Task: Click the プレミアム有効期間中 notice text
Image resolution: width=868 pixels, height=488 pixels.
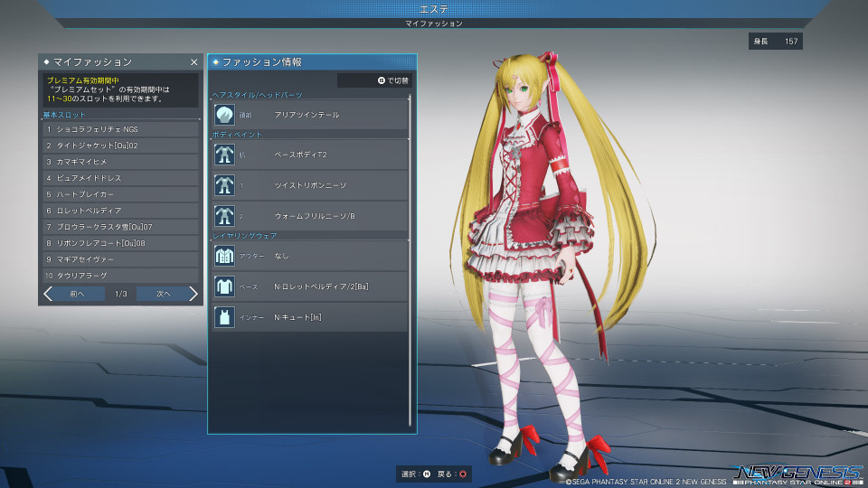Action: tap(83, 80)
